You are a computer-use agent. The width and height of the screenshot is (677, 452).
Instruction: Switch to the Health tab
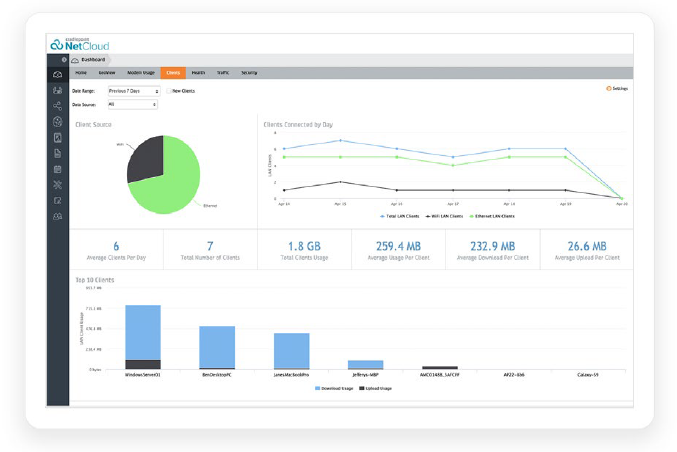point(198,73)
